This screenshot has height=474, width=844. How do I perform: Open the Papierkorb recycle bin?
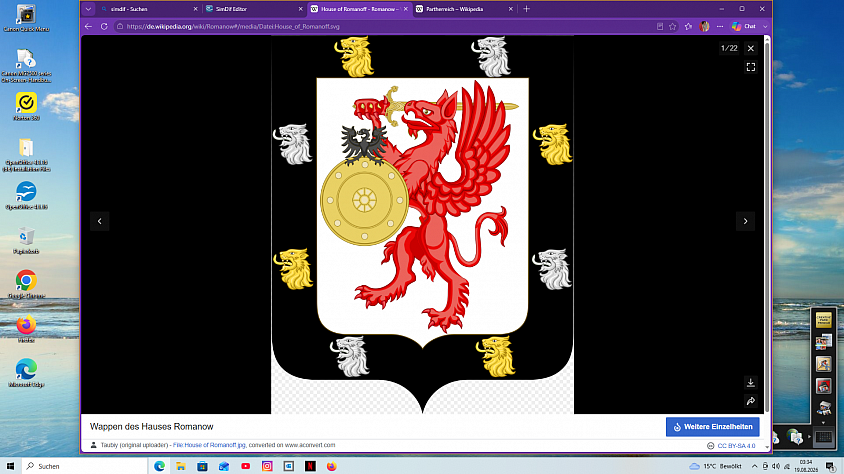point(26,240)
